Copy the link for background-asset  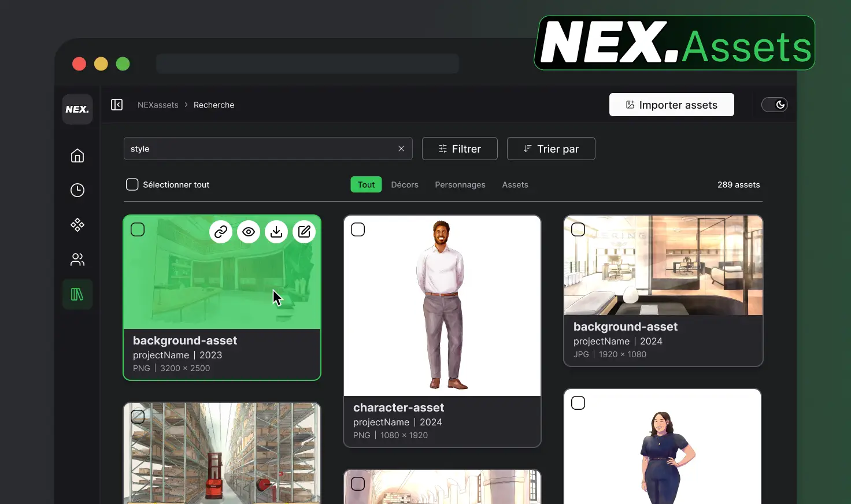click(221, 232)
